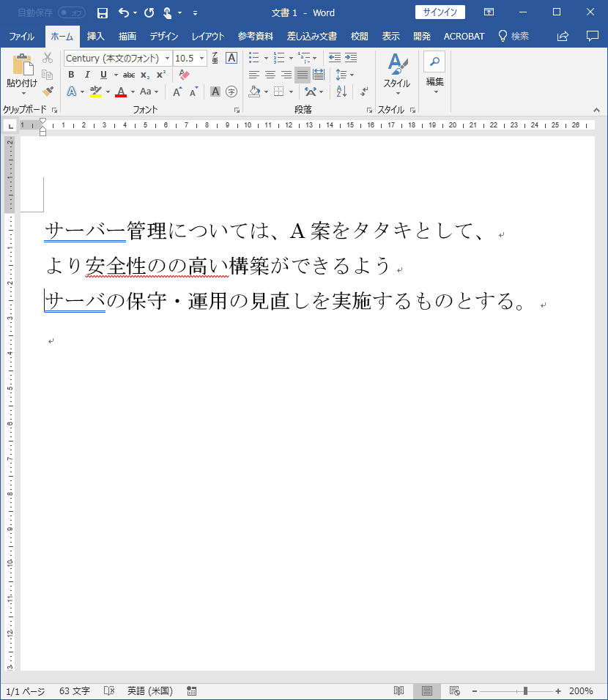
Task: Click the touch/mouse mode icon
Action: tap(168, 13)
